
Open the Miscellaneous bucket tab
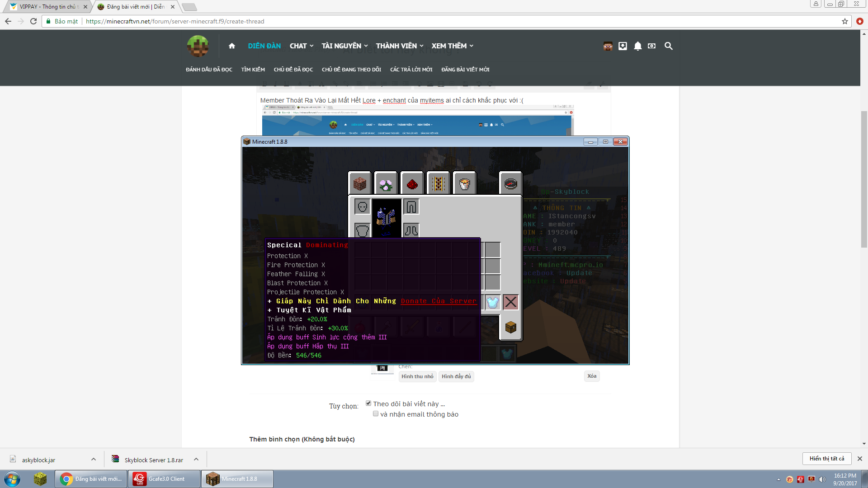click(464, 183)
